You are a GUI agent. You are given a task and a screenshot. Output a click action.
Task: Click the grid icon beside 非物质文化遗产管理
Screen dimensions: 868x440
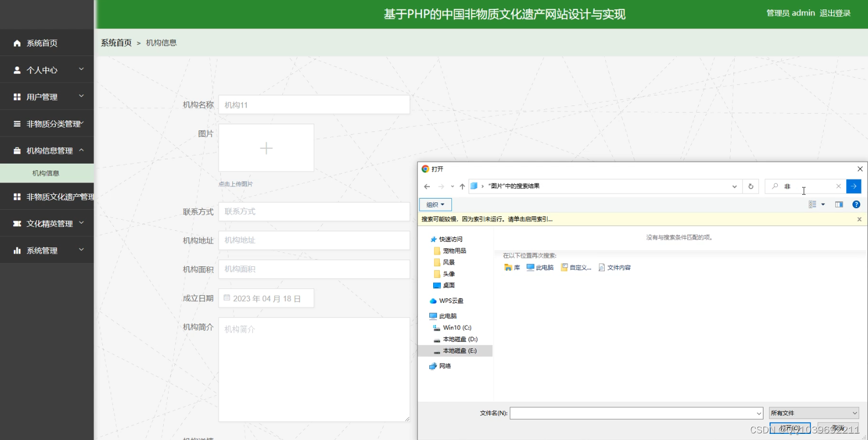17,196
